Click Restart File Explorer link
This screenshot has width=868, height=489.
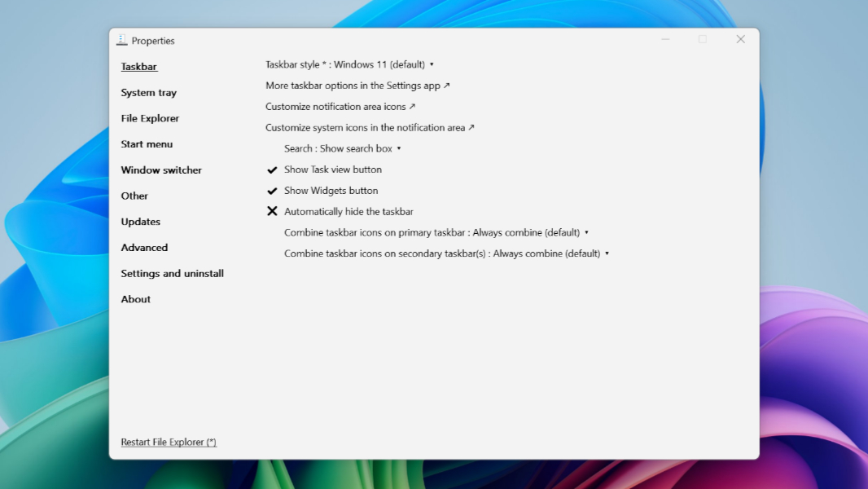169,443
